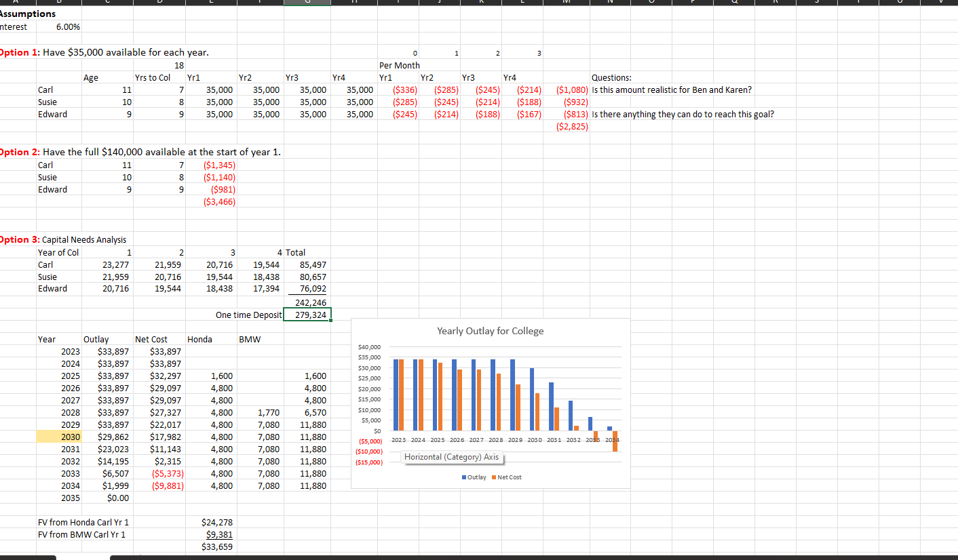Select the $40,000 label on the chart axis
The width and height of the screenshot is (958, 560).
pyautogui.click(x=370, y=347)
